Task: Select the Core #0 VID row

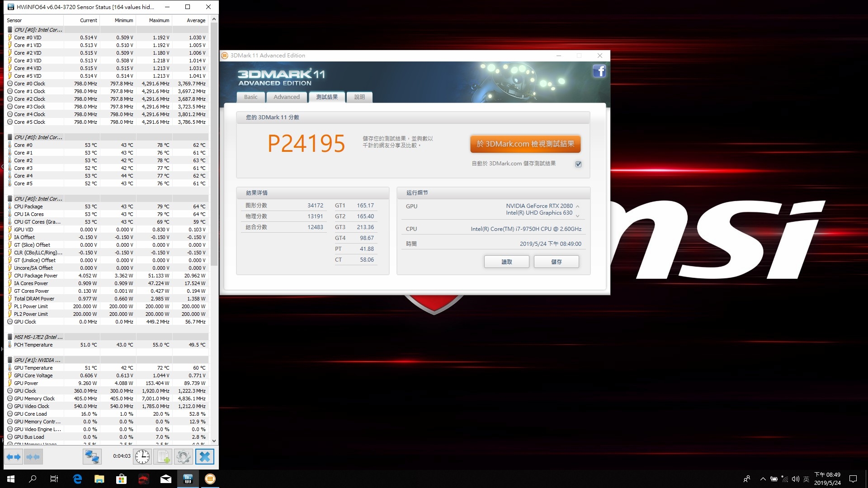Action: (107, 38)
